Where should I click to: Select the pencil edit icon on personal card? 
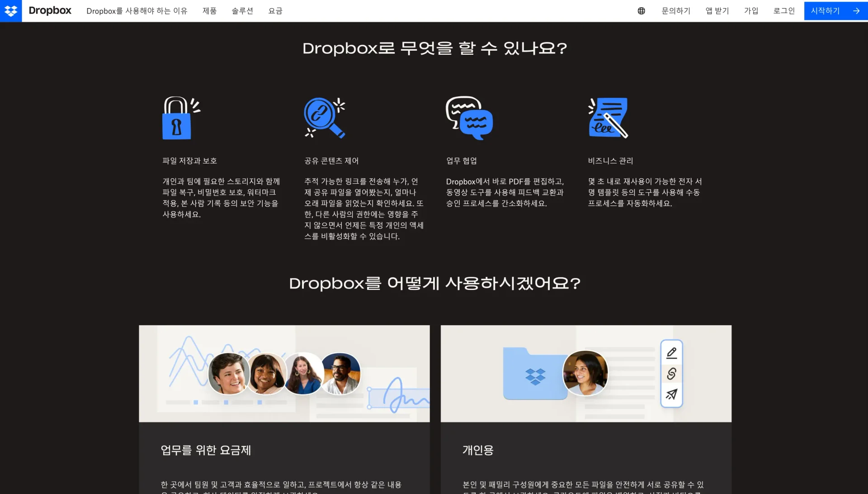671,353
